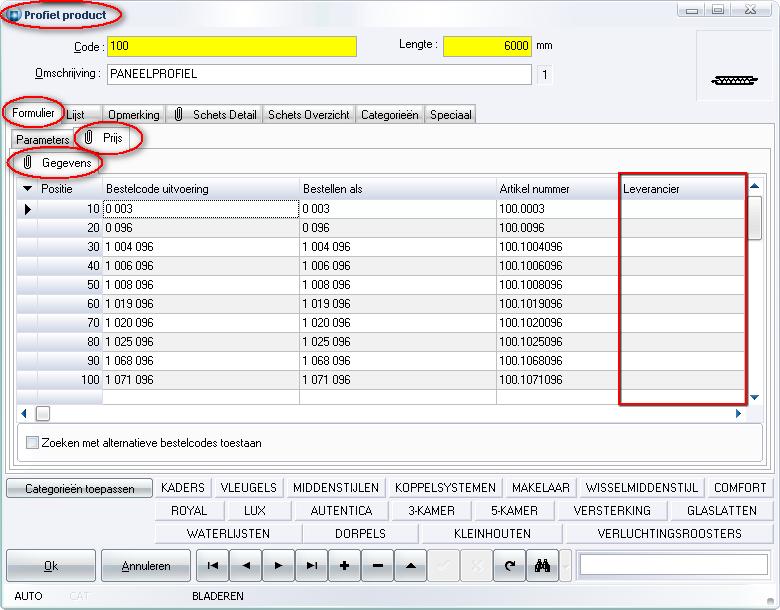Delete record with minus button
The image size is (780, 610).
[x=378, y=565]
